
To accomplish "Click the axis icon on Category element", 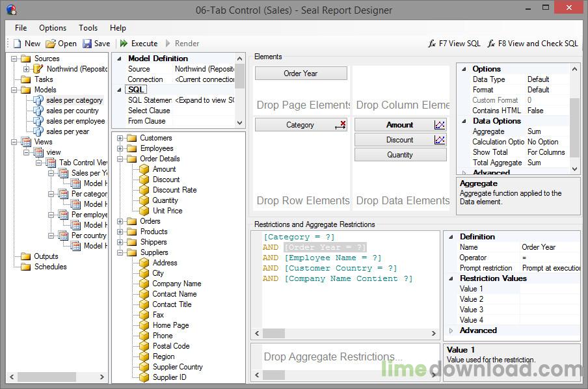I will pyautogui.click(x=340, y=125).
